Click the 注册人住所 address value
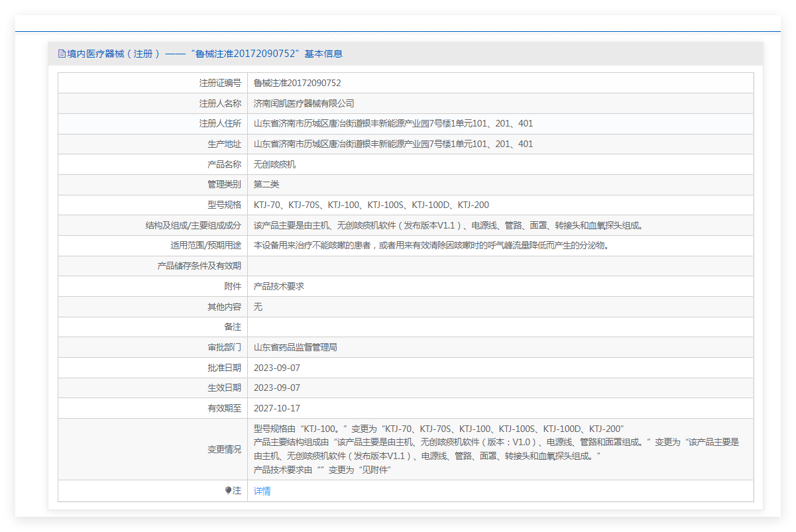This screenshot has height=532, width=796. click(x=393, y=123)
